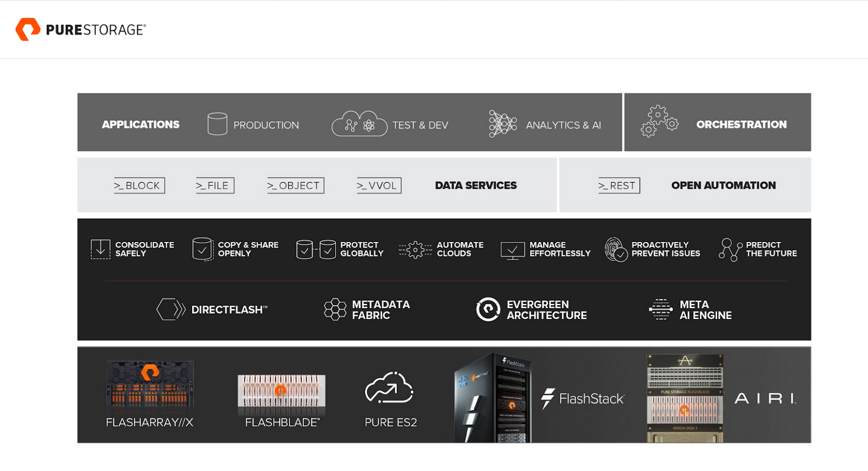Select the >_REST protocol box

pos(619,186)
